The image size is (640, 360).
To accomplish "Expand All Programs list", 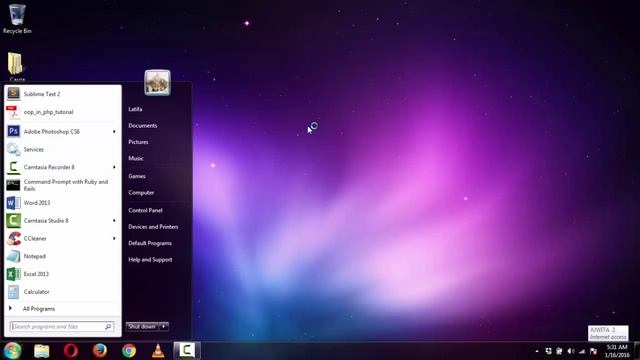I will (62, 309).
